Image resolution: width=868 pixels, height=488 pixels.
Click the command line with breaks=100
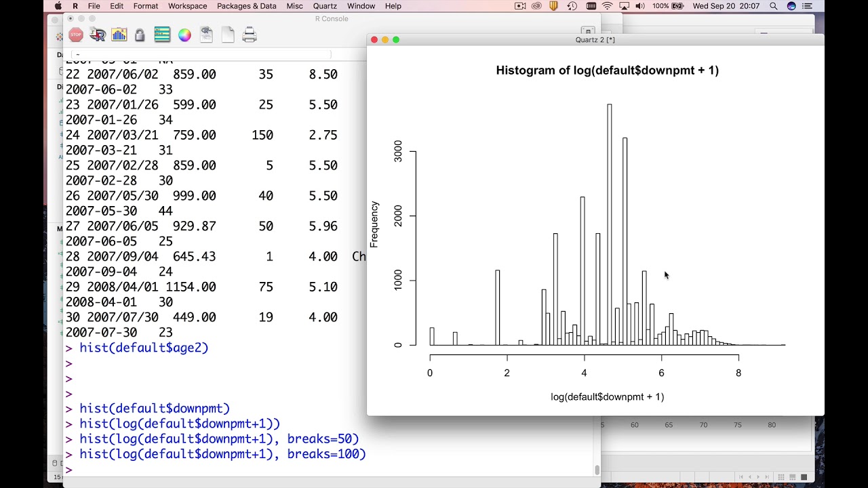(x=222, y=454)
